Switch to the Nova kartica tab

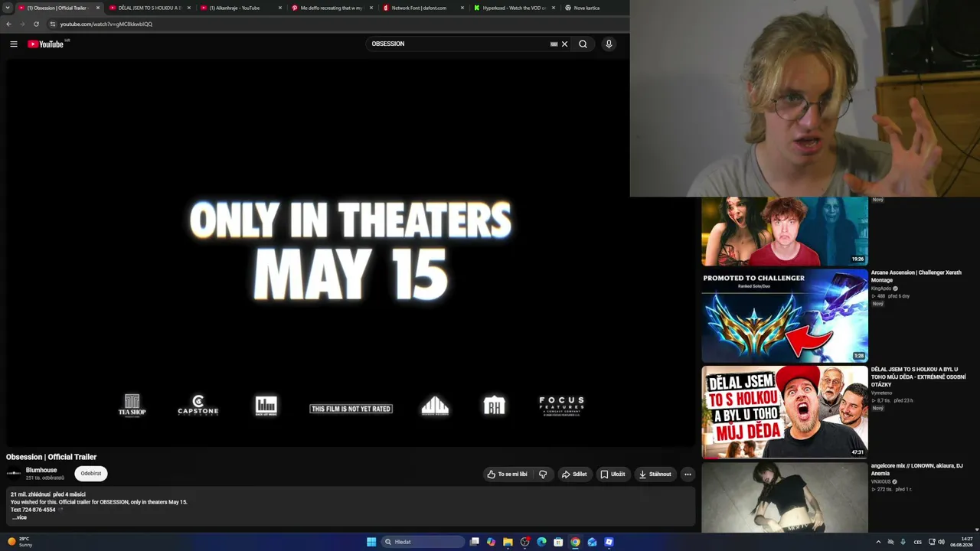(x=588, y=8)
